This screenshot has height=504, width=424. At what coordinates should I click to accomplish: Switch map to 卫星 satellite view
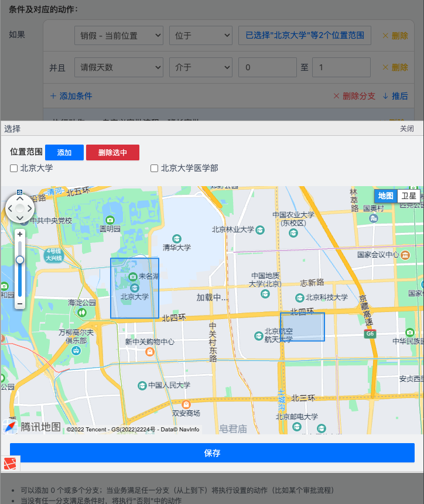pos(408,196)
